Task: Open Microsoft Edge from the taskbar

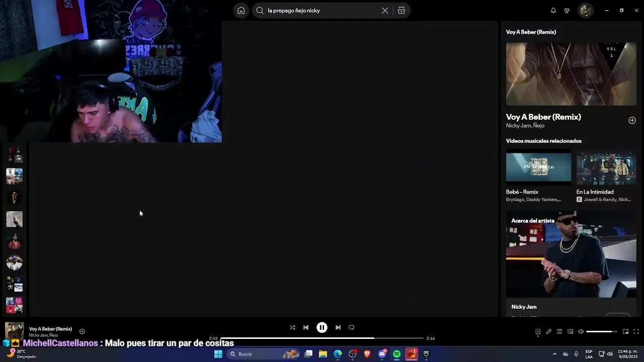Action: point(338,354)
